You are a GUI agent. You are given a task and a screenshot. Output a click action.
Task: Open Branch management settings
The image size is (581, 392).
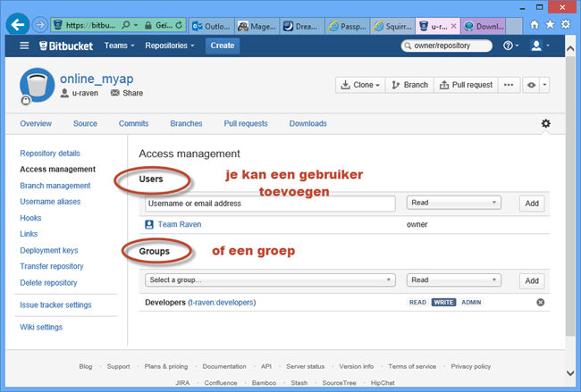55,186
